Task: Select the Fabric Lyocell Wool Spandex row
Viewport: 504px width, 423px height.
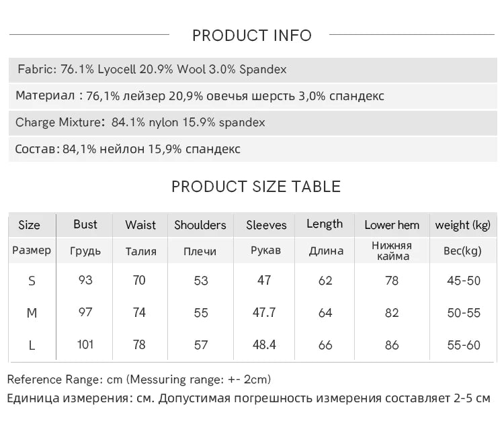Action: tap(253, 70)
